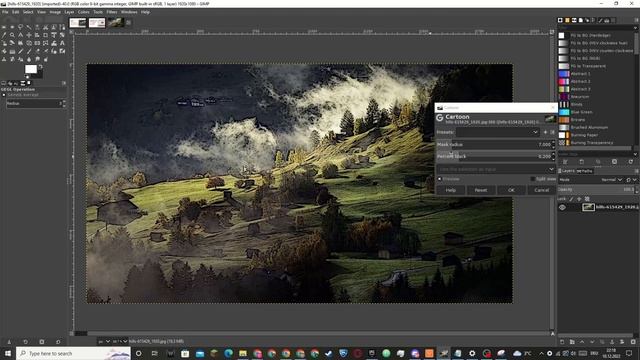Select the Crop tool
The image size is (640, 360).
point(45,35)
